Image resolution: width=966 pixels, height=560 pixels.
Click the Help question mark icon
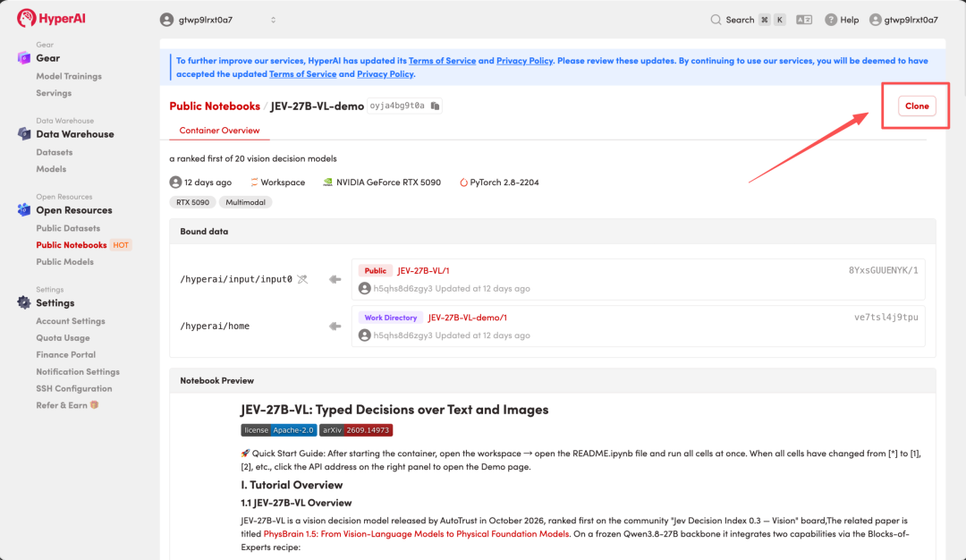click(830, 20)
